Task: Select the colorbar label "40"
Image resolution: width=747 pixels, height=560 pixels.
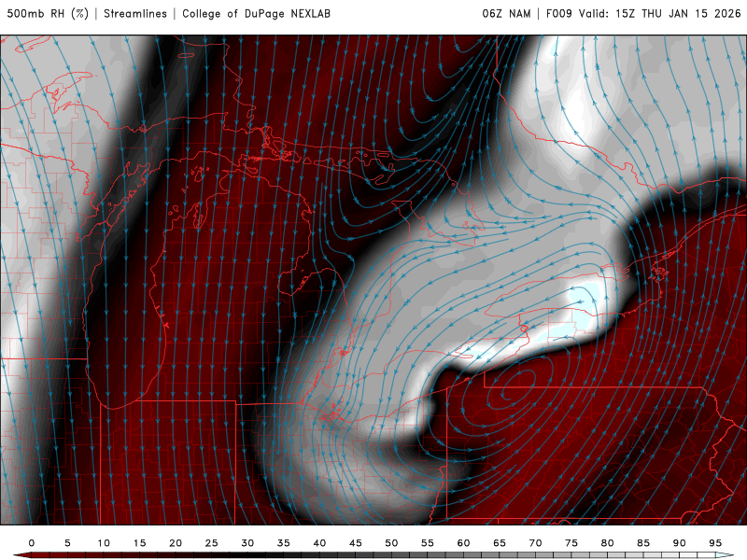Action: pyautogui.click(x=319, y=543)
